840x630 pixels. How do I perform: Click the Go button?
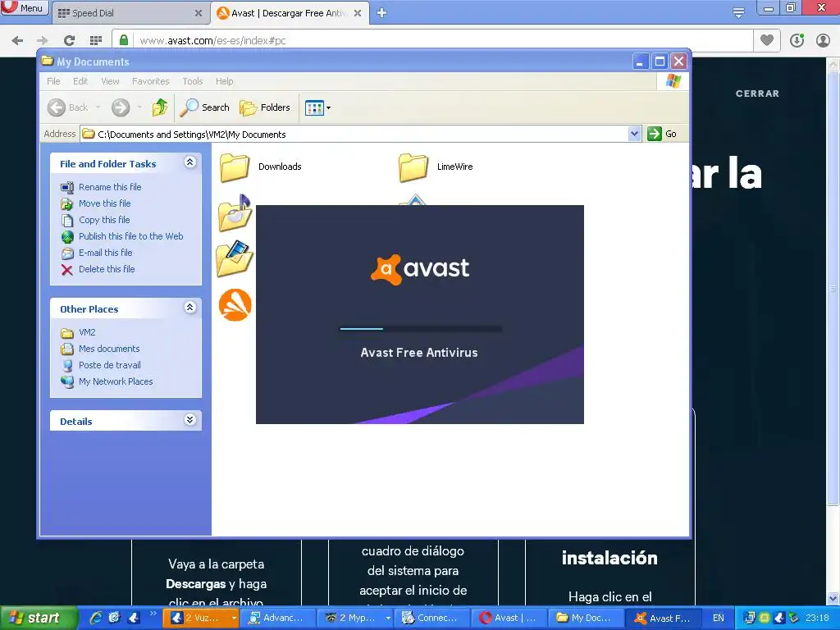[662, 134]
